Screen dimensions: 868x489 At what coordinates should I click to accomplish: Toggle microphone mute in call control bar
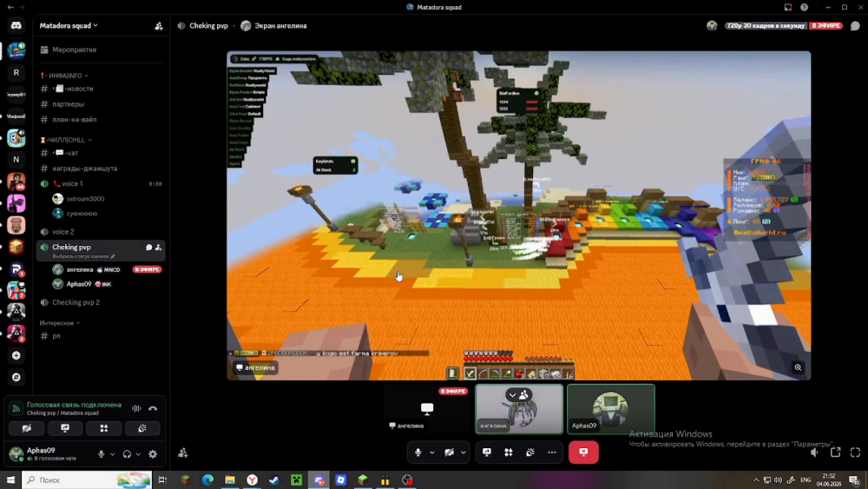tap(418, 453)
